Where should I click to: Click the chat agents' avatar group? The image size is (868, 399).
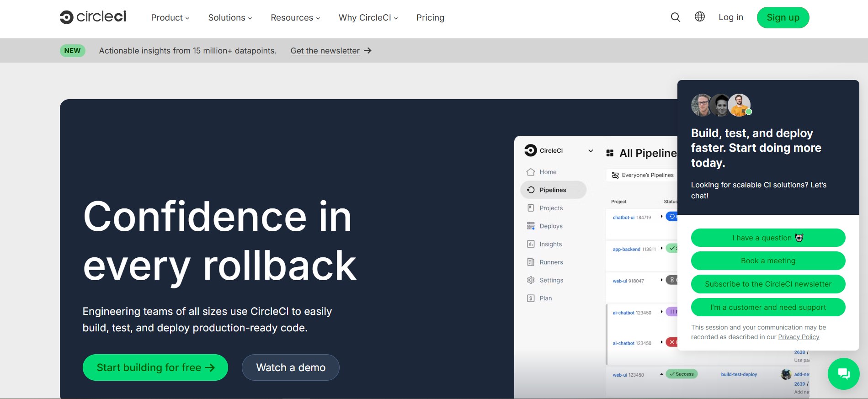pyautogui.click(x=721, y=105)
